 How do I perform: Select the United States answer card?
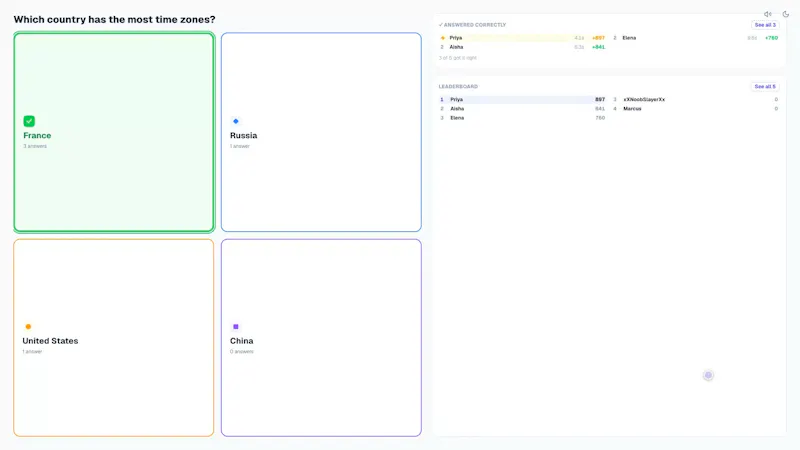click(x=114, y=338)
